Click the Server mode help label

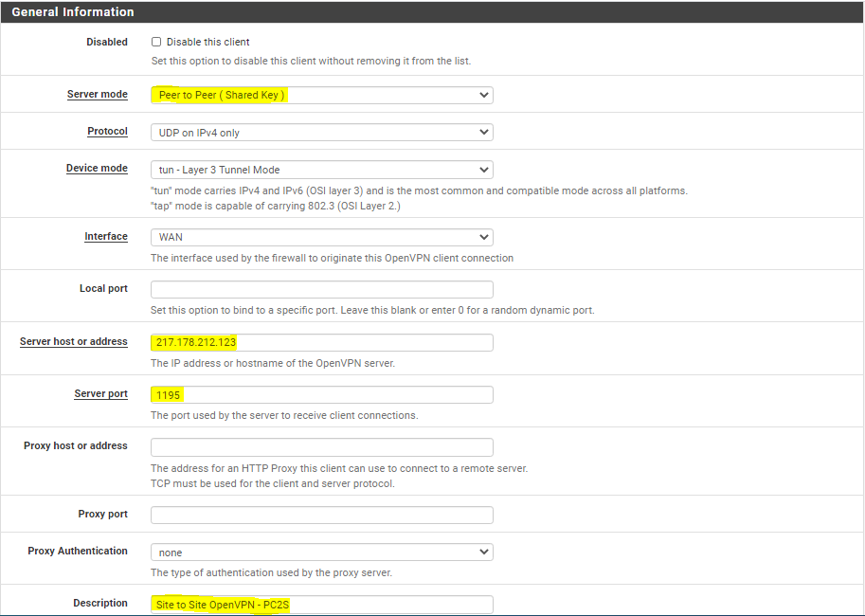(x=97, y=95)
